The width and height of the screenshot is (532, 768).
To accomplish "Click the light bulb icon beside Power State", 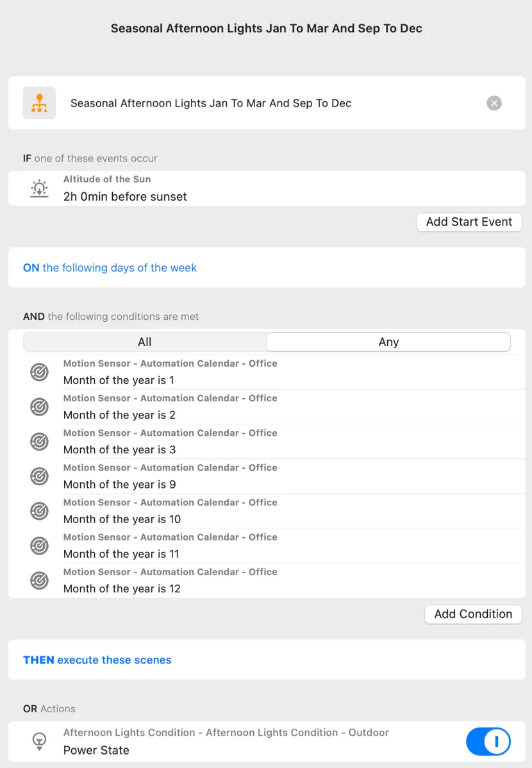I will (x=39, y=741).
